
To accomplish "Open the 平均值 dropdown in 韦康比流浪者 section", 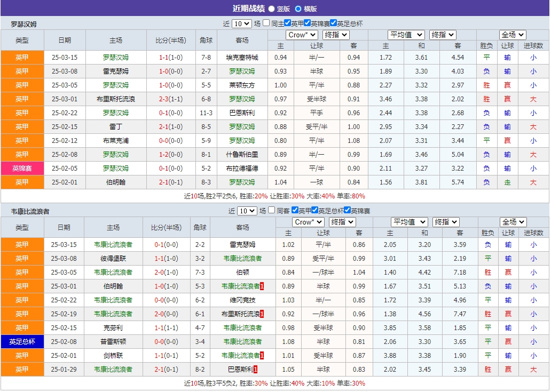I will [409, 221].
